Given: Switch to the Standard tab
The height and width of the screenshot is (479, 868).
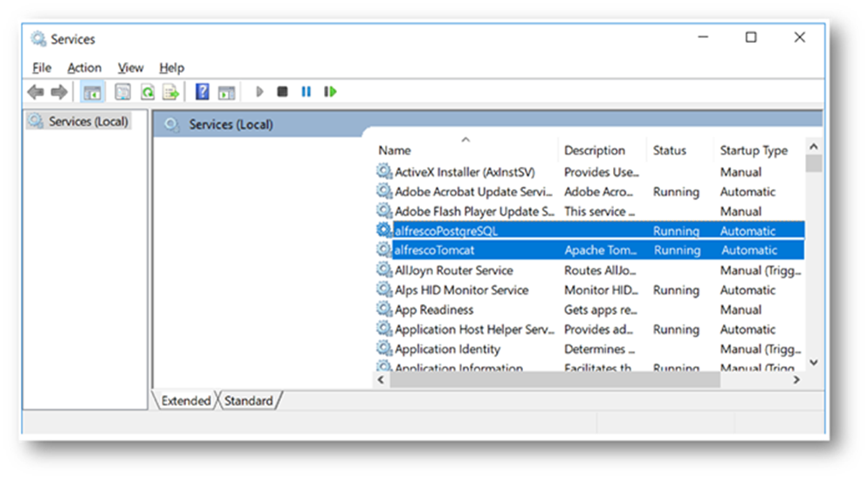Looking at the screenshot, I should coord(249,401).
